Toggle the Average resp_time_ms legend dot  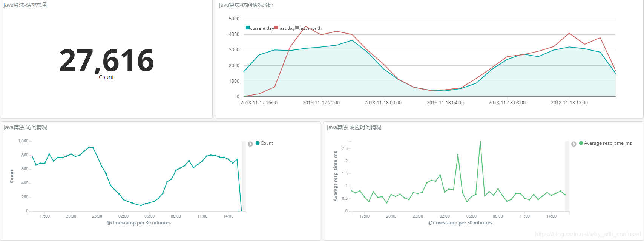[581, 143]
